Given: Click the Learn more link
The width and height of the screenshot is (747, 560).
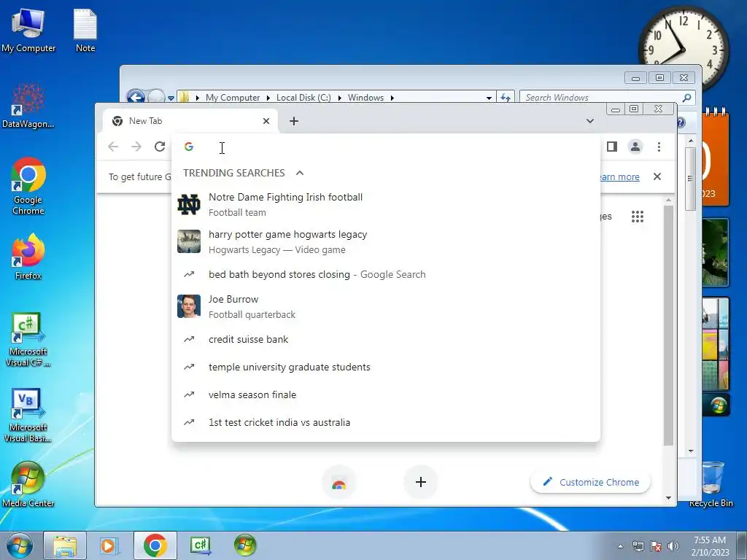Looking at the screenshot, I should pyautogui.click(x=620, y=176).
